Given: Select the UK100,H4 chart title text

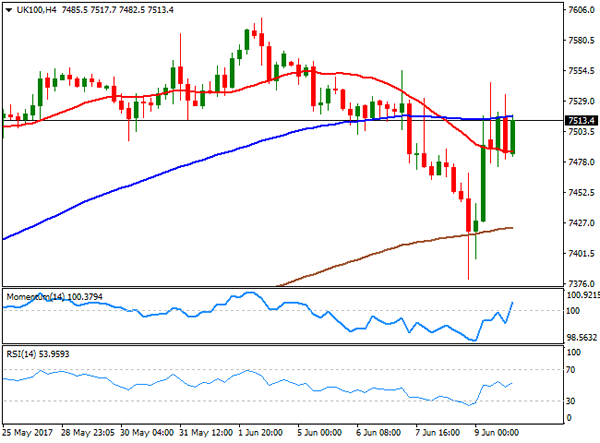Looking at the screenshot, I should tap(37, 10).
